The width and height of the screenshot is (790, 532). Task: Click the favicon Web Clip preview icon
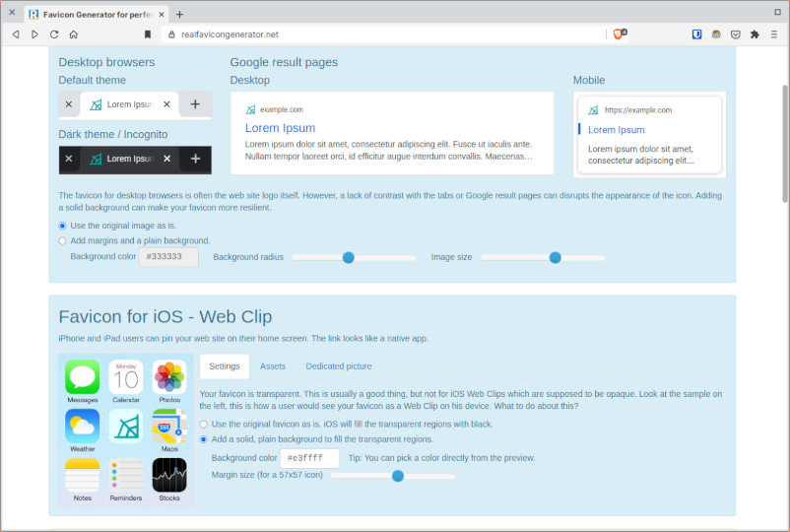pyautogui.click(x=126, y=427)
